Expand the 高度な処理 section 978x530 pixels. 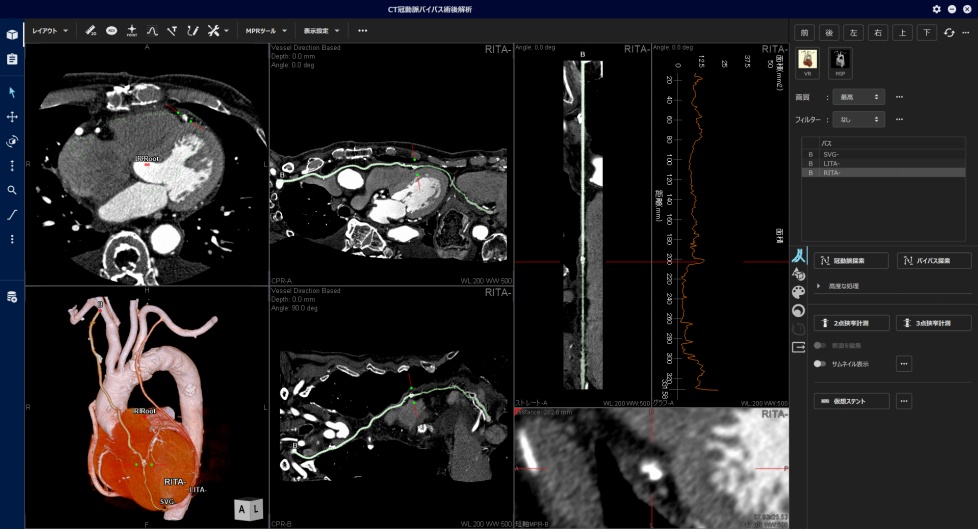point(819,286)
